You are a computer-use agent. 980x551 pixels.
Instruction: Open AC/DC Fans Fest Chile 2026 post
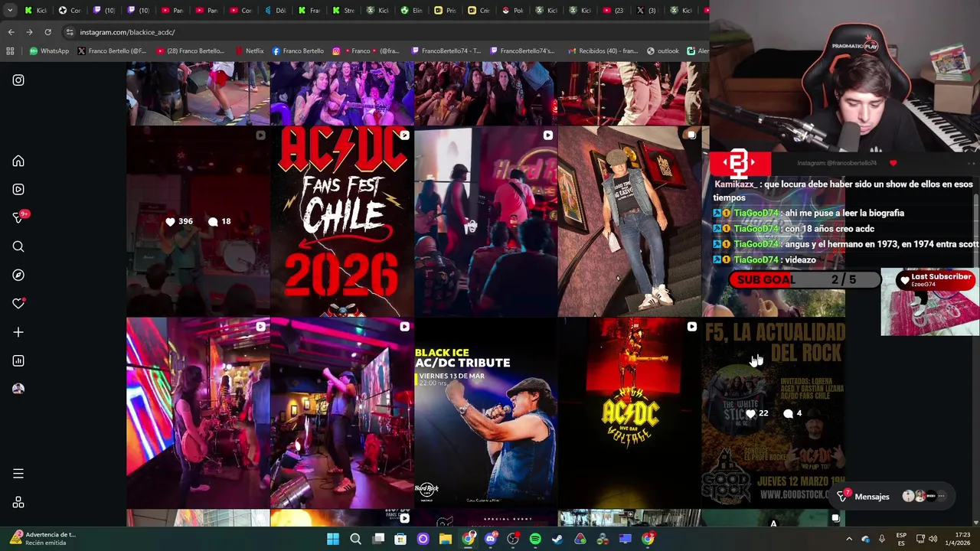coord(341,222)
